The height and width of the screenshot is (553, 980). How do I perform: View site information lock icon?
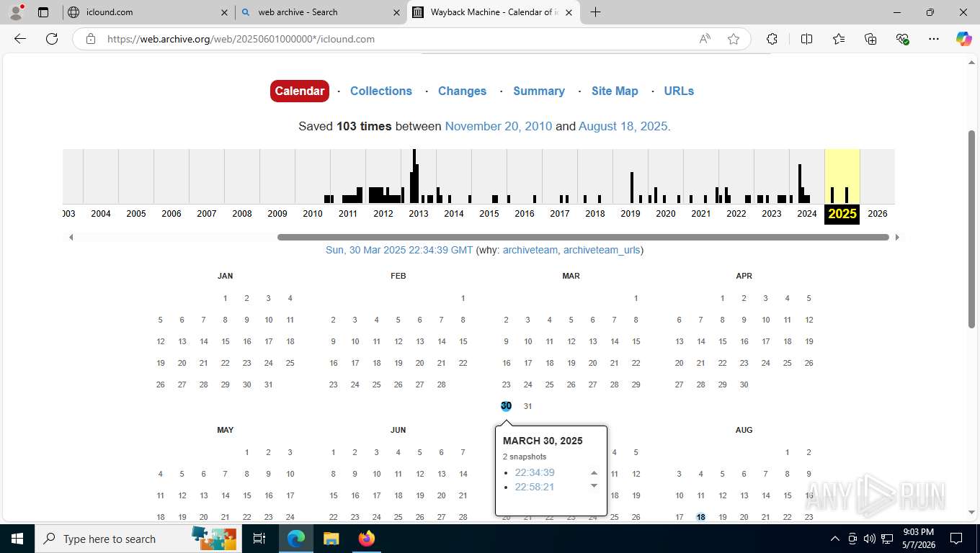pyautogui.click(x=91, y=39)
